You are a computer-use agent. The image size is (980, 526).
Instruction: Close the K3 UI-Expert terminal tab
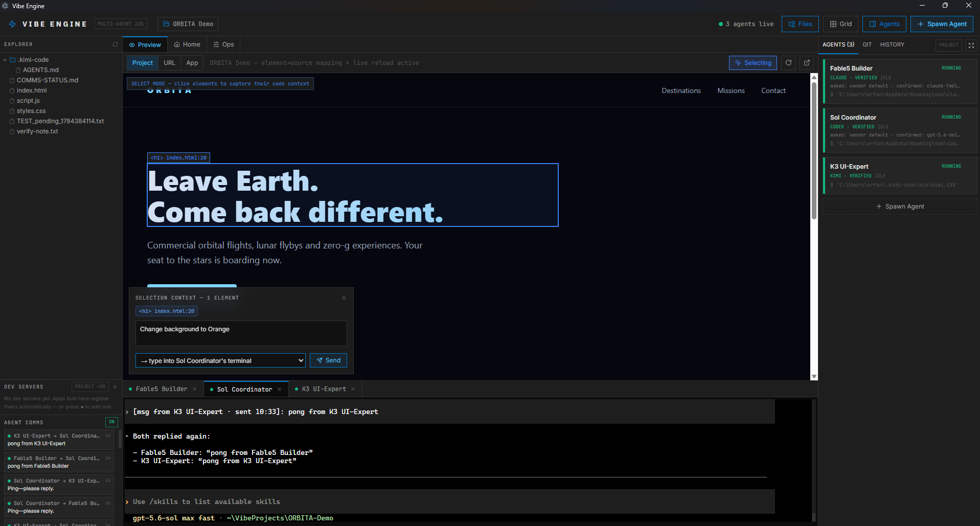[353, 389]
